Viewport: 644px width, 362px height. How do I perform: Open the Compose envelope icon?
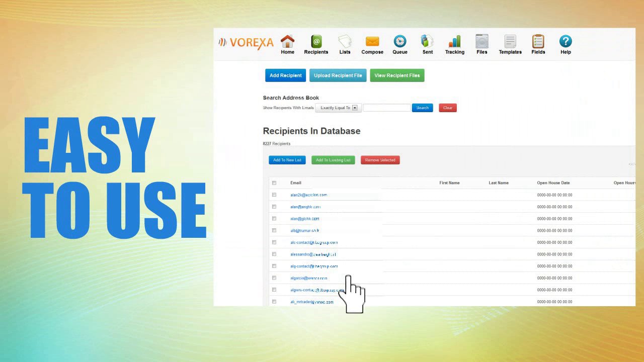tap(372, 42)
